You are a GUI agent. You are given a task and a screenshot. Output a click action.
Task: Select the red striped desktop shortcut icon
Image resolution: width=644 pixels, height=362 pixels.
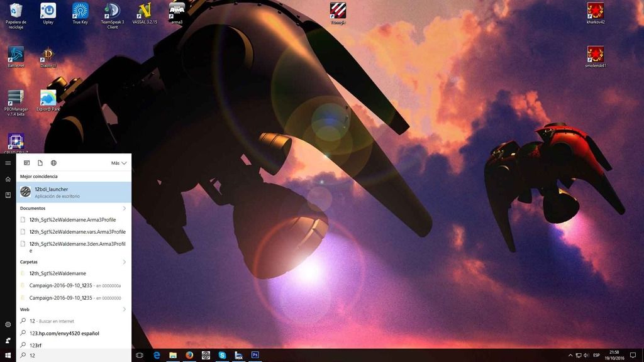pyautogui.click(x=338, y=14)
